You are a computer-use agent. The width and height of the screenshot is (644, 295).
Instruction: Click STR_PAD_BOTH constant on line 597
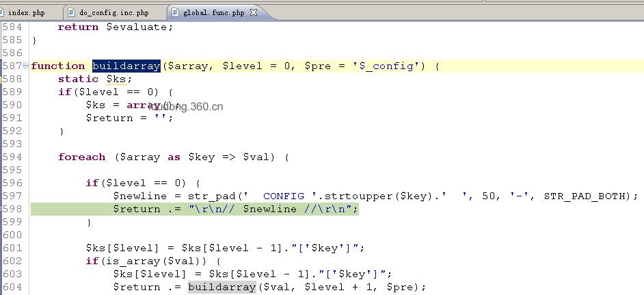584,196
